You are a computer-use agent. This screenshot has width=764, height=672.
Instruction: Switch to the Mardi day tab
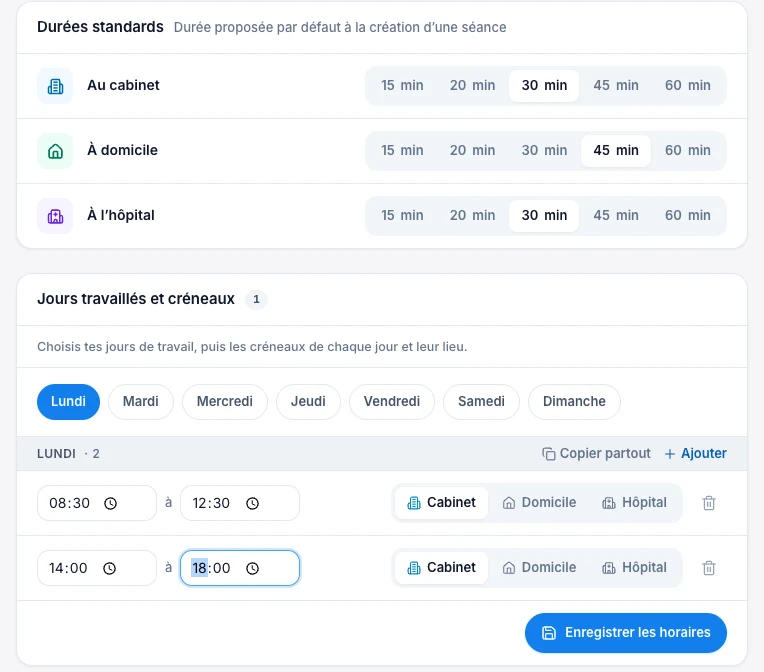pos(141,402)
